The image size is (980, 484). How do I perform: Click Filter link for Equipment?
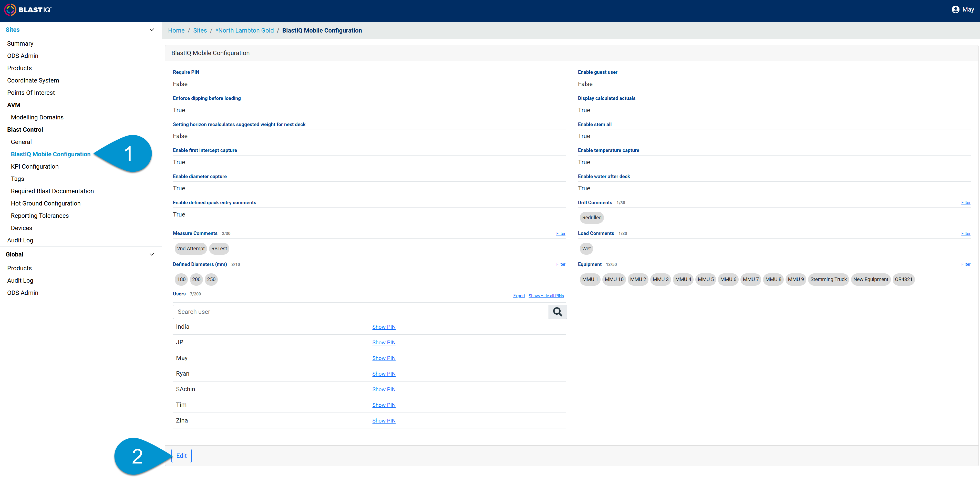click(966, 264)
